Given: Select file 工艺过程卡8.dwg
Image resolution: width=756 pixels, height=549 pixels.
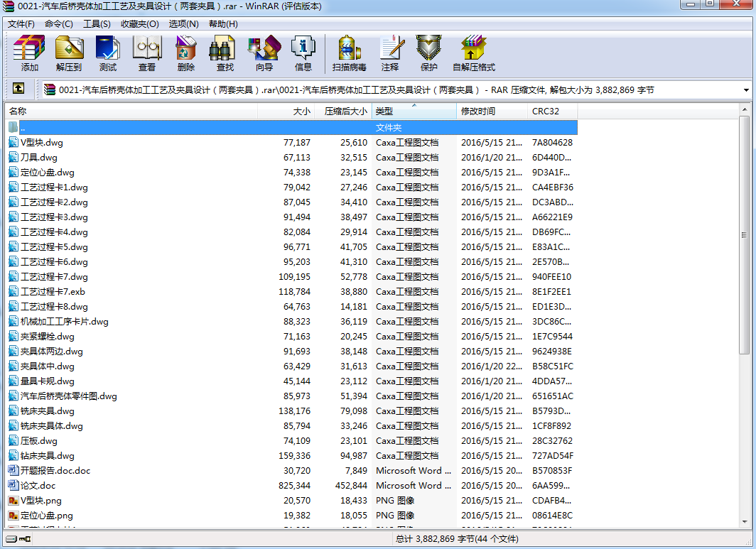Looking at the screenshot, I should pos(54,307).
